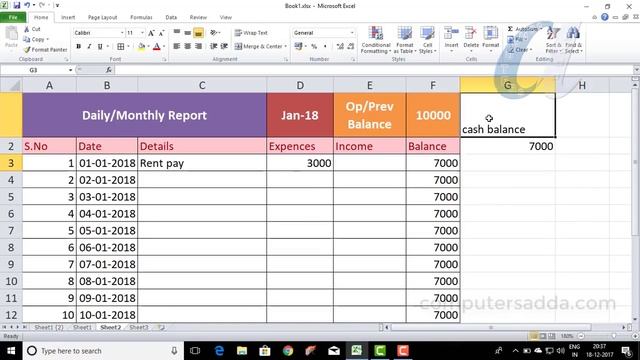The height and width of the screenshot is (360, 640).
Task: Open Conditional Formatting menu
Action: 376,40
